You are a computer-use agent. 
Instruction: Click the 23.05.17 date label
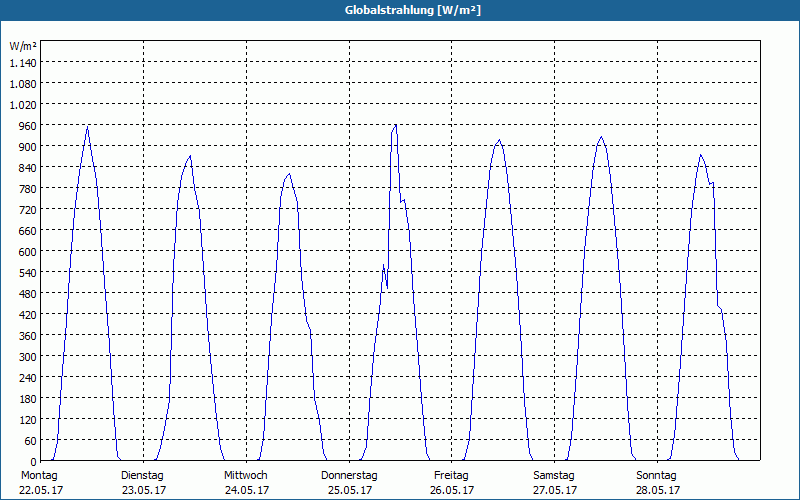click(x=144, y=490)
